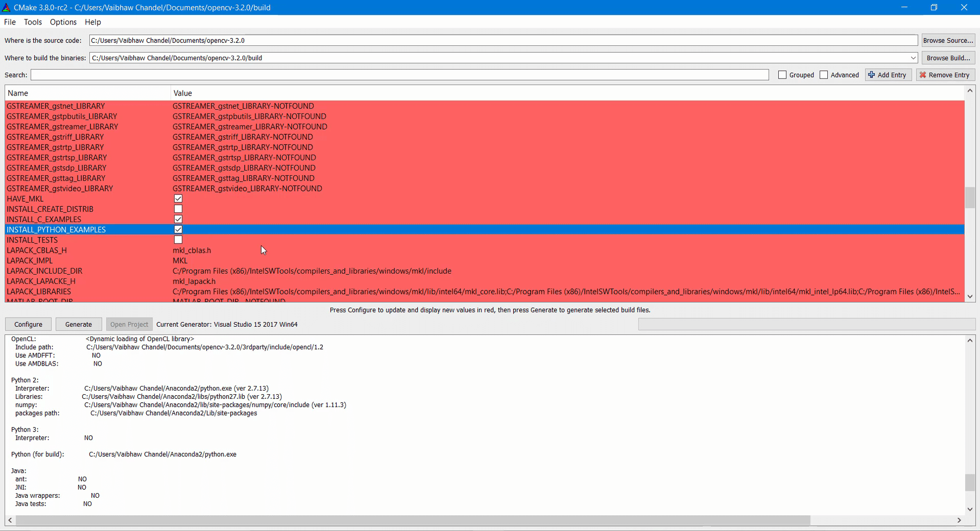Uncheck the HAVE_MKL value
980x531 pixels.
tap(178, 199)
